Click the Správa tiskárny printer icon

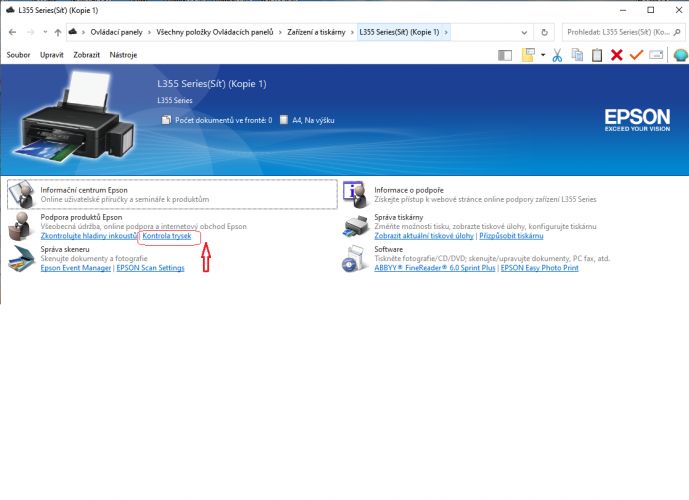click(x=356, y=226)
